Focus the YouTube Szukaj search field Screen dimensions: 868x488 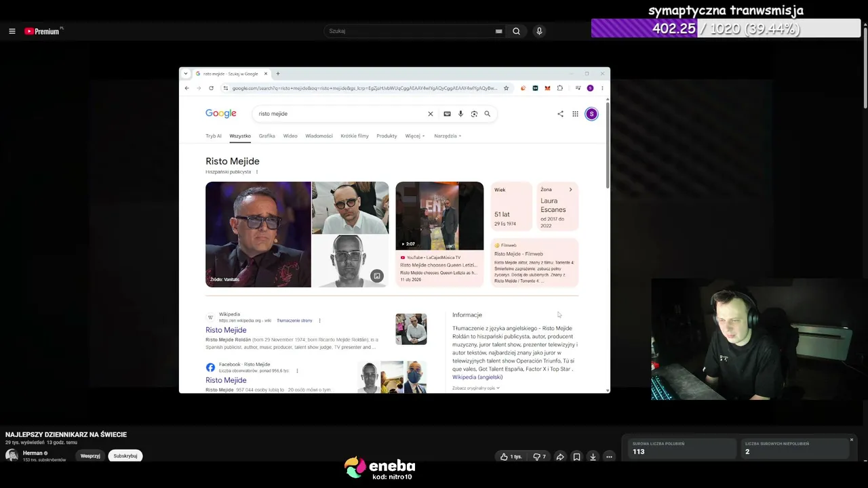click(x=411, y=31)
